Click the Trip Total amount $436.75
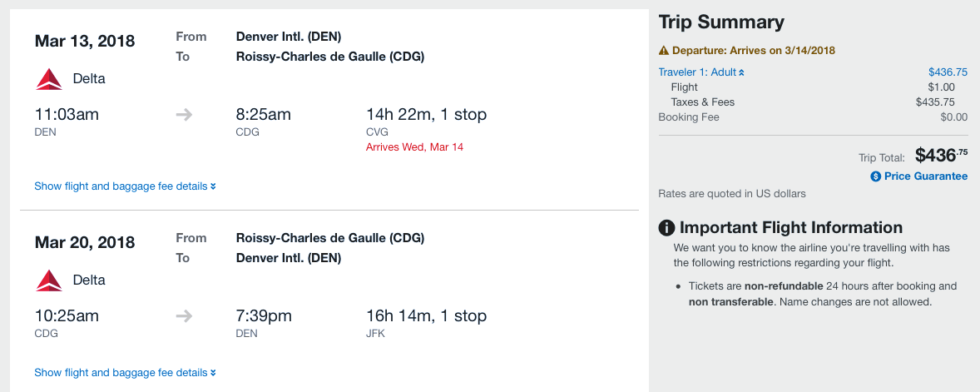Screen dimensions: 980x392 tap(941, 155)
